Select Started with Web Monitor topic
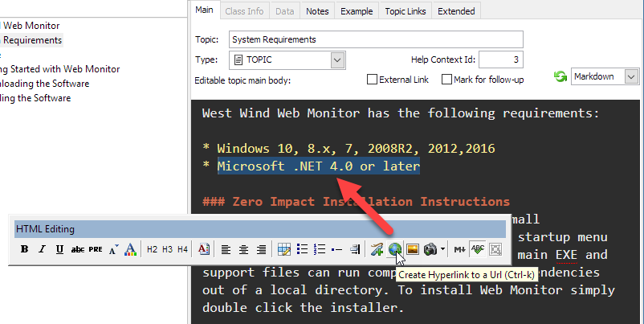This screenshot has height=324, width=644. tap(60, 69)
